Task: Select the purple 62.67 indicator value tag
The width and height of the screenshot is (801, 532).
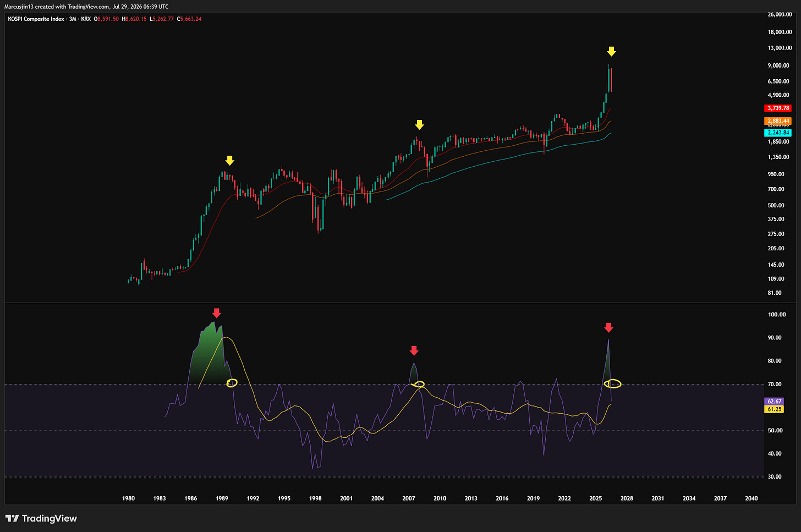Action: coord(775,402)
